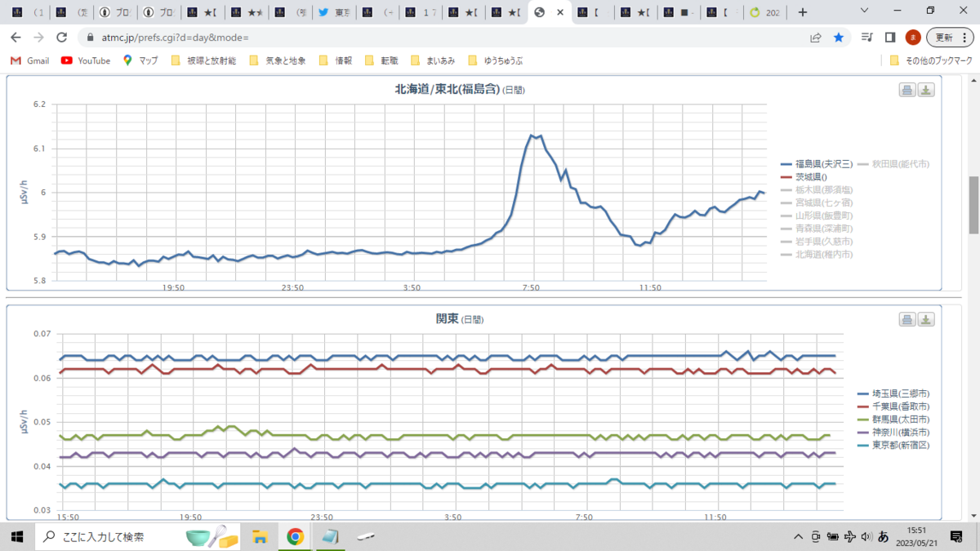Show the 山形県(飯豊町) series
Screen dimensions: 980x551
click(x=817, y=216)
